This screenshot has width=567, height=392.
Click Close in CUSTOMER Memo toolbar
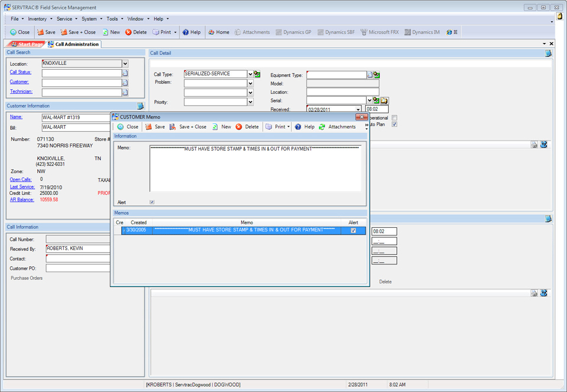click(x=128, y=127)
